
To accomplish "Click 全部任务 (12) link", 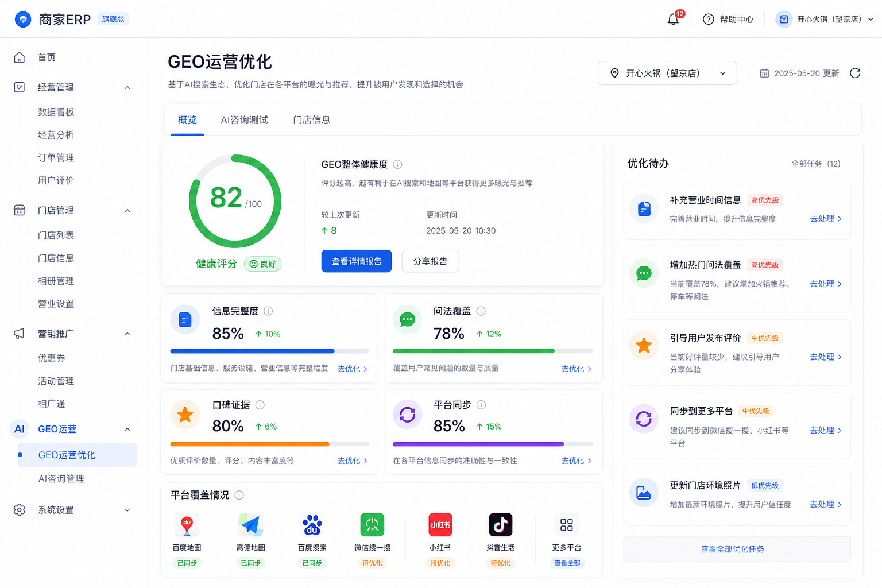I will click(x=816, y=164).
